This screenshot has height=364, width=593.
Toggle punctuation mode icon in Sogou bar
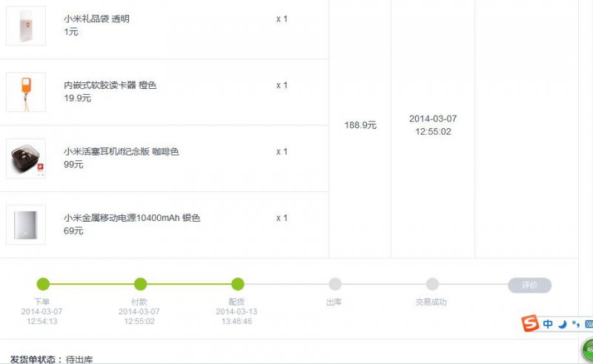[x=576, y=324]
